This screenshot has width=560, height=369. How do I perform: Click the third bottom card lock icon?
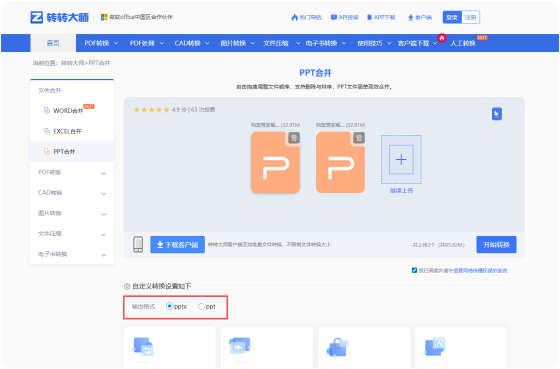(337, 347)
